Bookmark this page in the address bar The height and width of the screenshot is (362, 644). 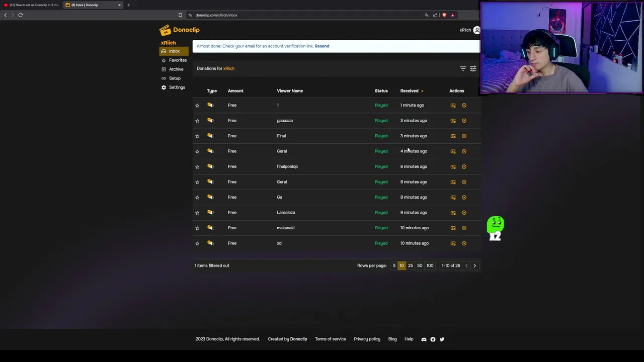pos(180,15)
